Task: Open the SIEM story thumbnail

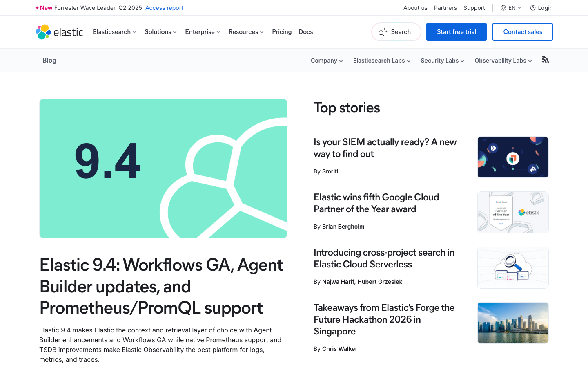Action: [513, 157]
